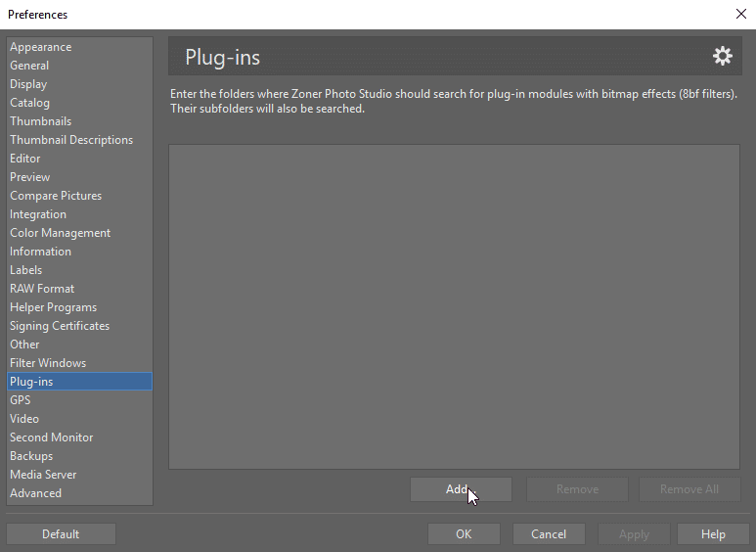
Task: Click inside the empty plug-in folders list
Action: tap(454, 306)
